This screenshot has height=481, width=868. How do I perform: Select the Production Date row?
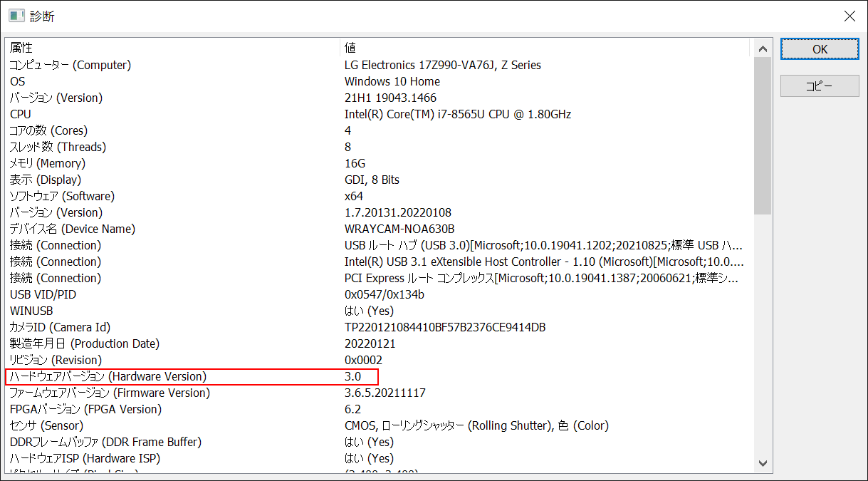pos(84,343)
